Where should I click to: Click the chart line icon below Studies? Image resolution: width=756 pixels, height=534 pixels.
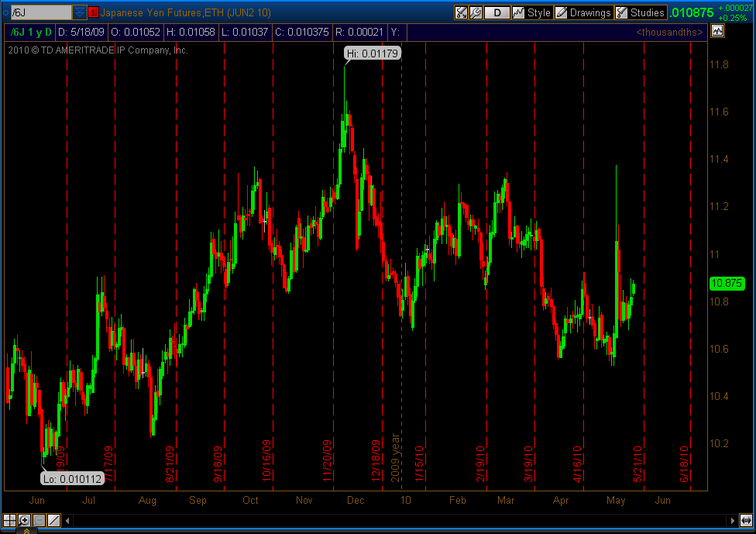717,31
